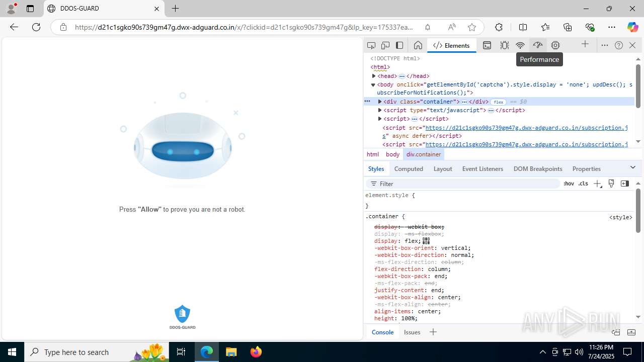644x362 pixels.
Task: Expand the script type text/javascript node
Action: (x=380, y=110)
